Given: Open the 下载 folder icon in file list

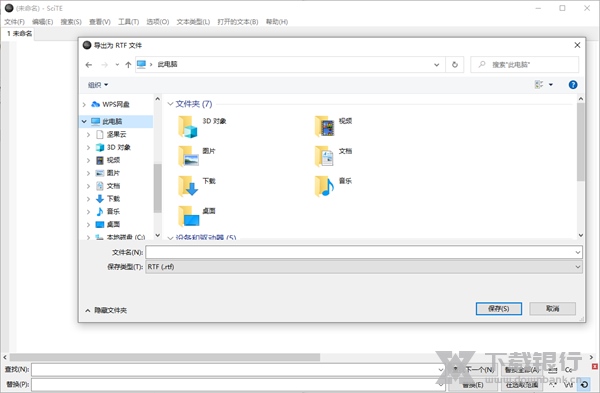Looking at the screenshot, I should [188, 186].
